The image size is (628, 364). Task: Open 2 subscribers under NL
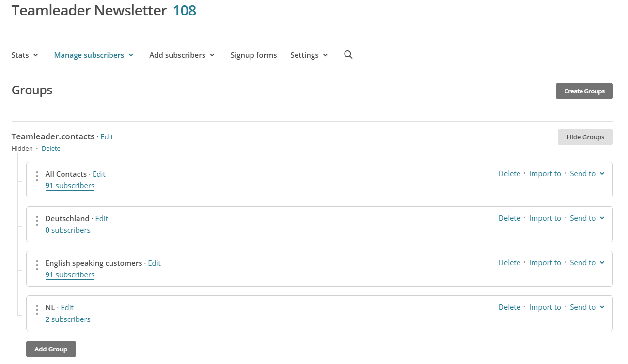pyautogui.click(x=68, y=319)
